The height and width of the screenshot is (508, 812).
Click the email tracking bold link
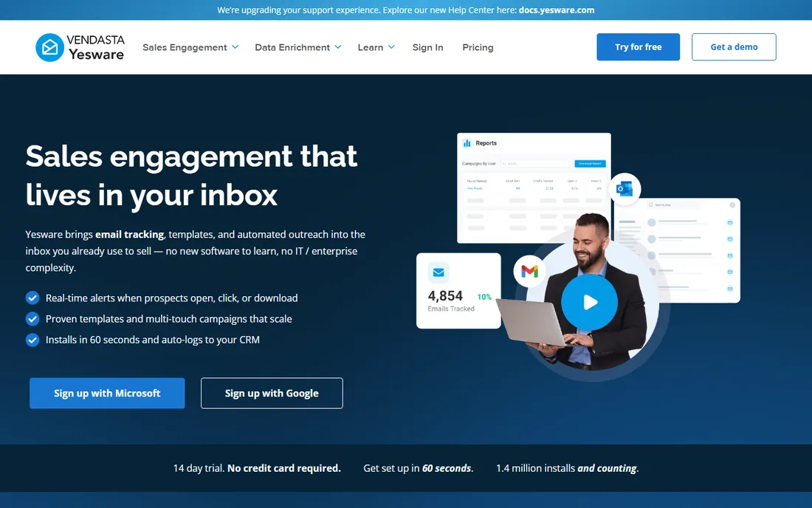129,234
